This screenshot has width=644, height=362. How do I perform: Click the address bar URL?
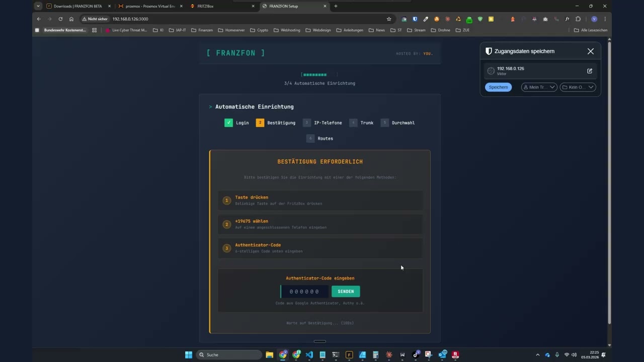point(130,19)
